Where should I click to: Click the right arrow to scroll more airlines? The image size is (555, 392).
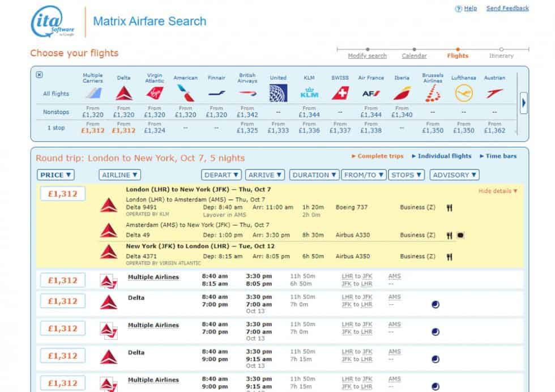[524, 103]
